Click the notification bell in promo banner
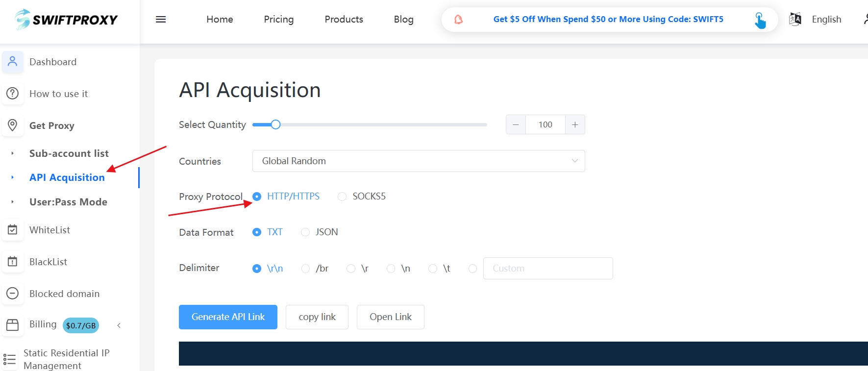868x371 pixels. [458, 20]
